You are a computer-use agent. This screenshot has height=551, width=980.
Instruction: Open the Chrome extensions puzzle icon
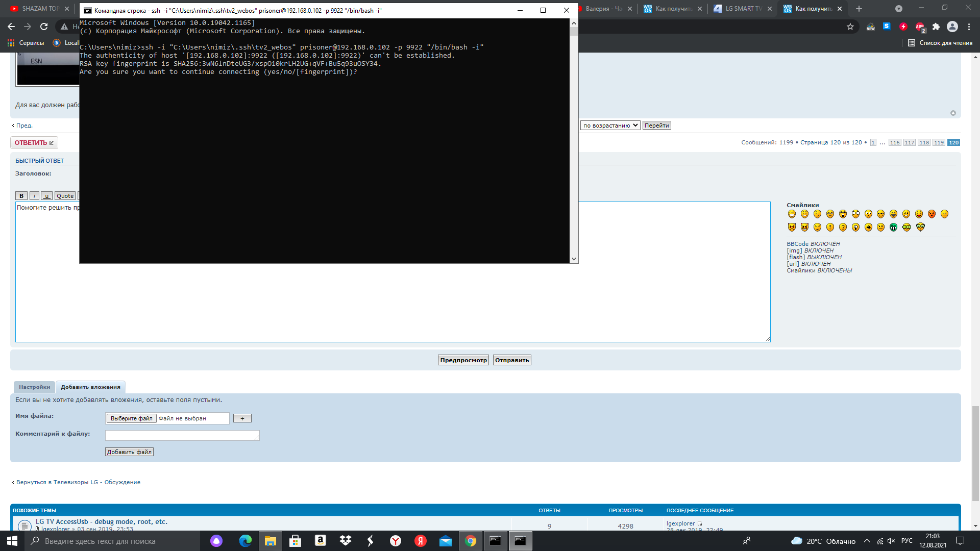coord(936,27)
